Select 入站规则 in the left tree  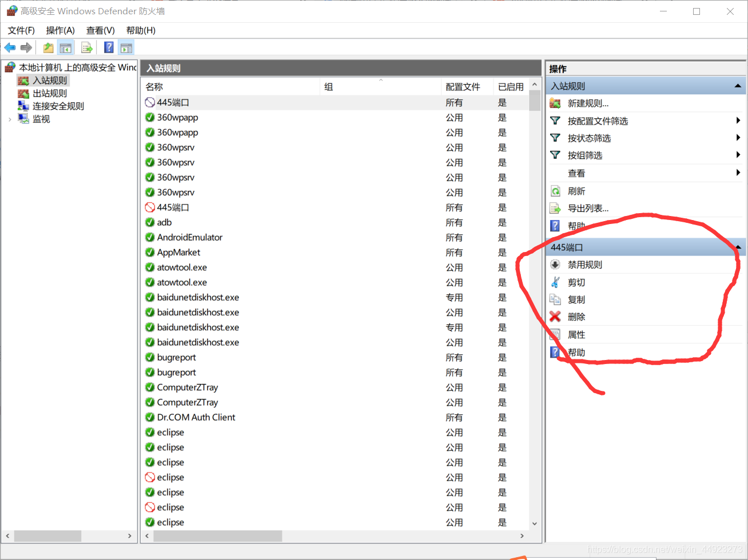pyautogui.click(x=50, y=81)
